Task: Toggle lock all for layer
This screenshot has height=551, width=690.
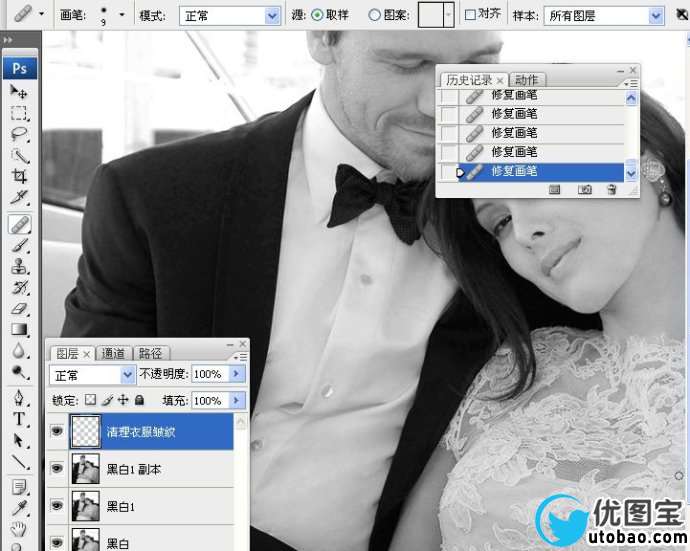Action: [139, 400]
